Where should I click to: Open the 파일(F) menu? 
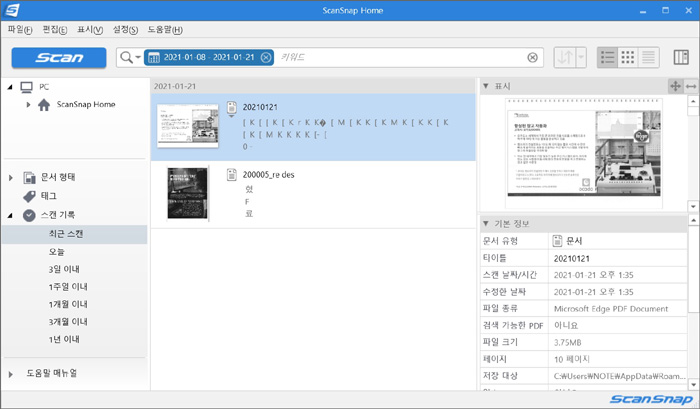pyautogui.click(x=20, y=30)
